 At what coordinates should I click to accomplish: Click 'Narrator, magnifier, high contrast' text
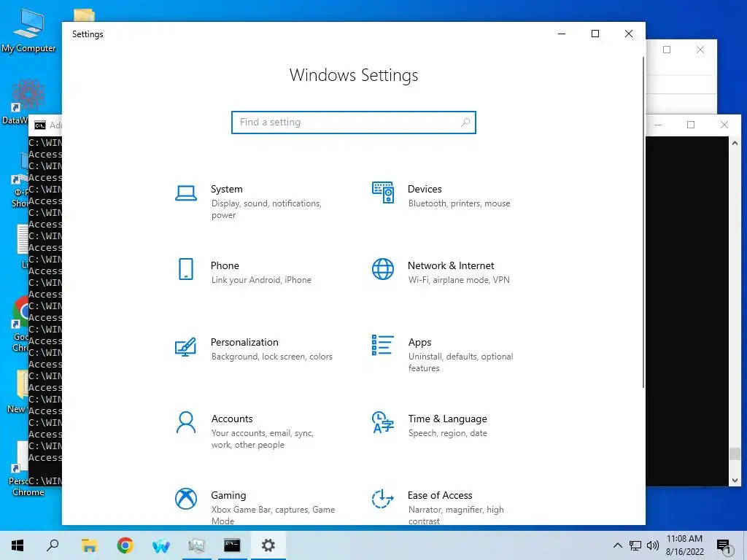[456, 516]
